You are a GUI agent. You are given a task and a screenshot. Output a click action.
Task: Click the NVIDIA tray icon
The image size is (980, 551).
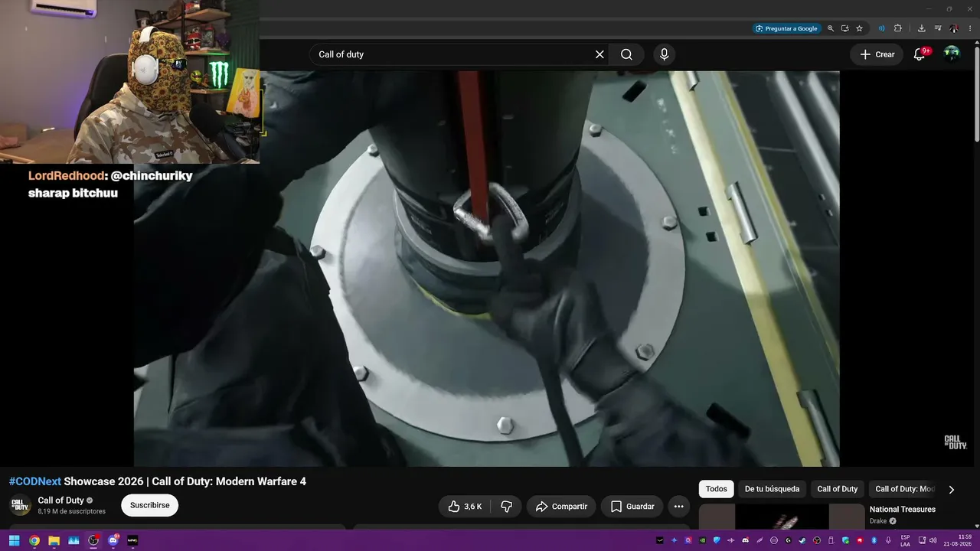click(702, 540)
